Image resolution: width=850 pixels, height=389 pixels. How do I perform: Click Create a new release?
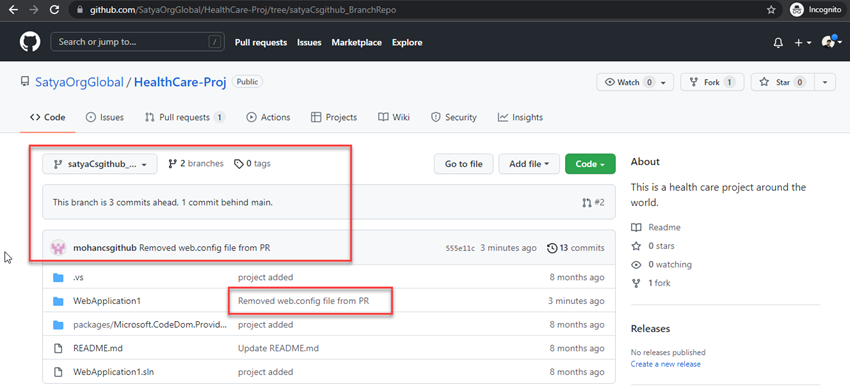(666, 364)
